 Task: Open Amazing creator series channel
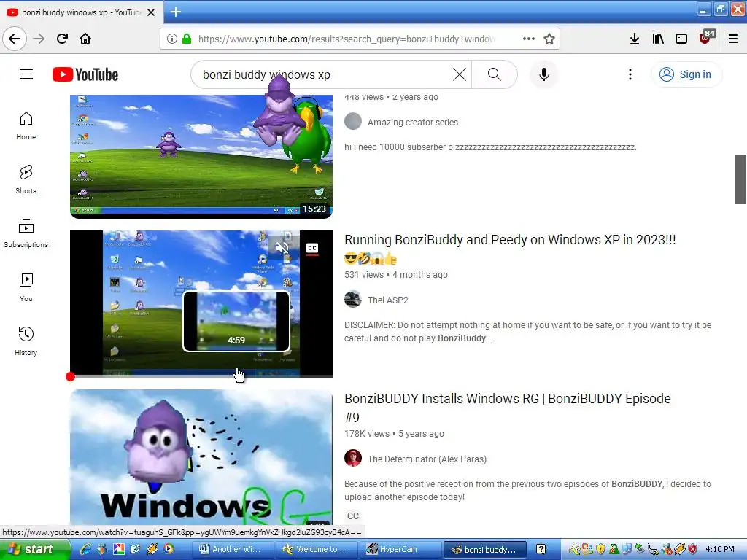click(x=413, y=122)
